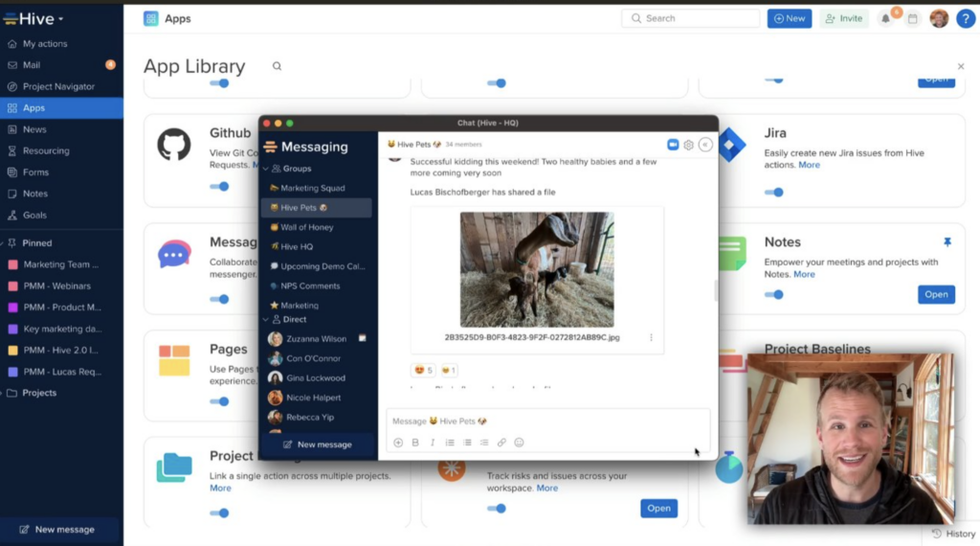Click the Message Hive Pets input field

pyautogui.click(x=547, y=421)
